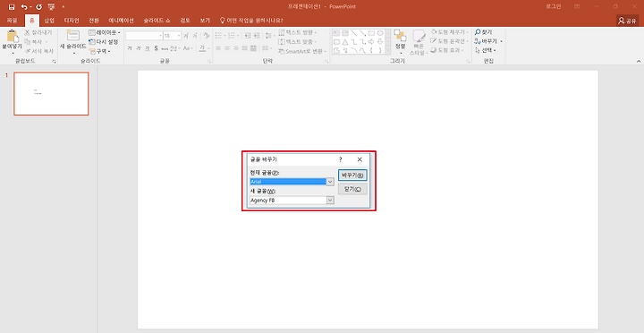Open the 레이아웃 (Layout) dropdown

[x=105, y=32]
